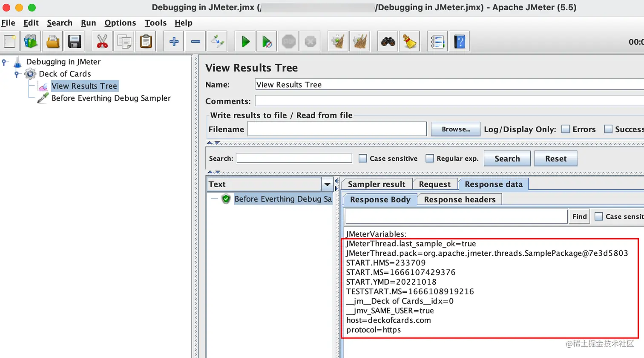Image resolution: width=644 pixels, height=358 pixels.
Task: Focus the response Find text field
Action: pyautogui.click(x=456, y=217)
